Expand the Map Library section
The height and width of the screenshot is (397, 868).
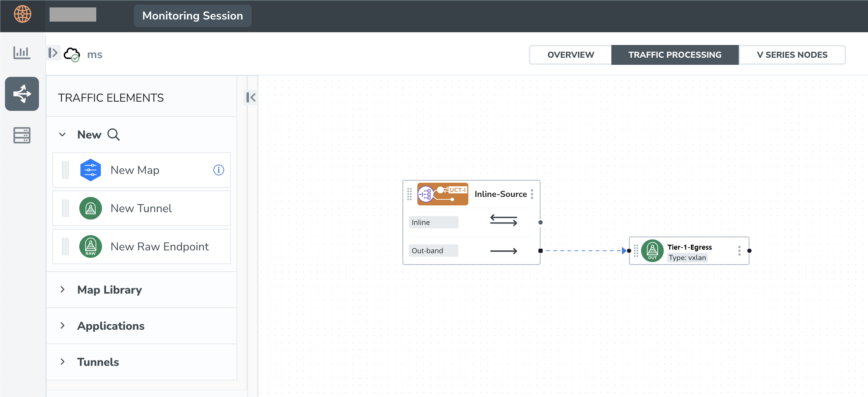pyautogui.click(x=62, y=290)
